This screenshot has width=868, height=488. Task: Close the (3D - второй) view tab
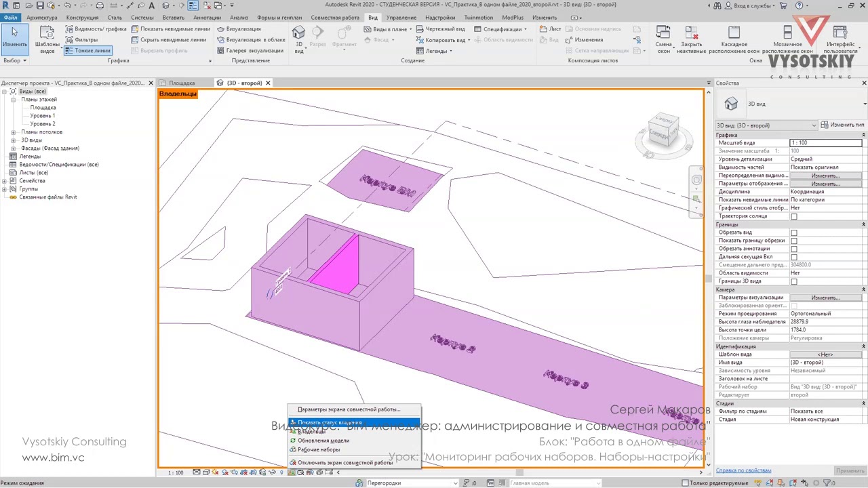coord(268,83)
